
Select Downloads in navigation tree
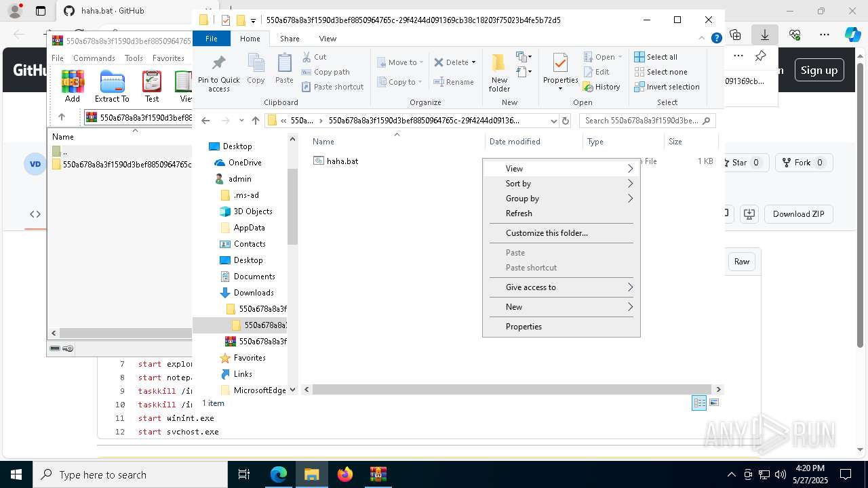pyautogui.click(x=254, y=293)
